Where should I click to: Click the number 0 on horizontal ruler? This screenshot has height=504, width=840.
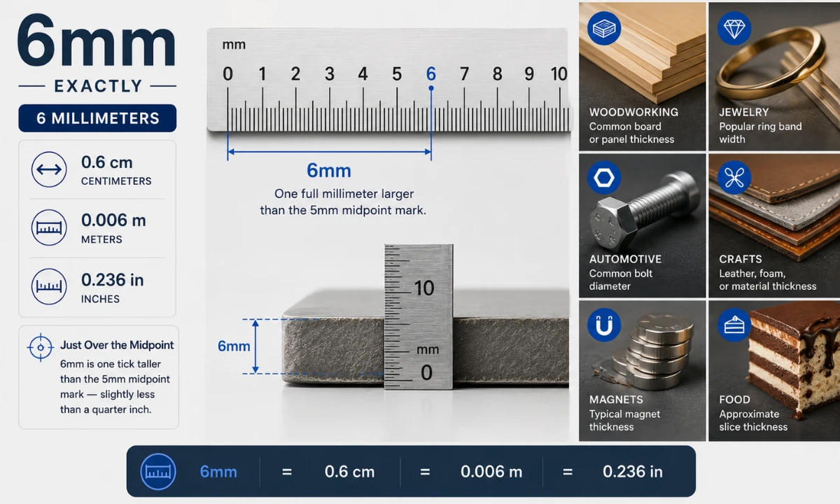[x=227, y=73]
